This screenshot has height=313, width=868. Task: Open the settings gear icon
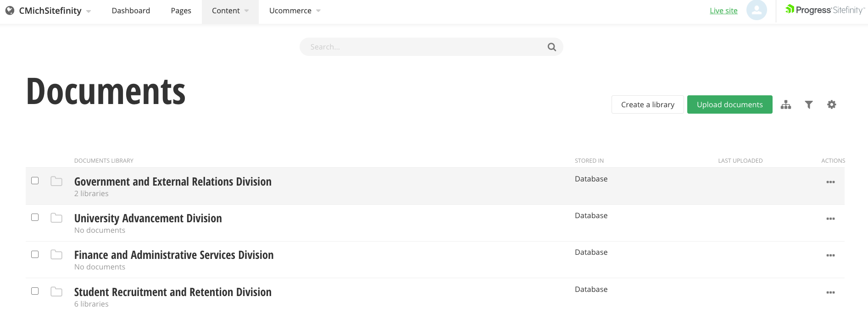point(832,105)
